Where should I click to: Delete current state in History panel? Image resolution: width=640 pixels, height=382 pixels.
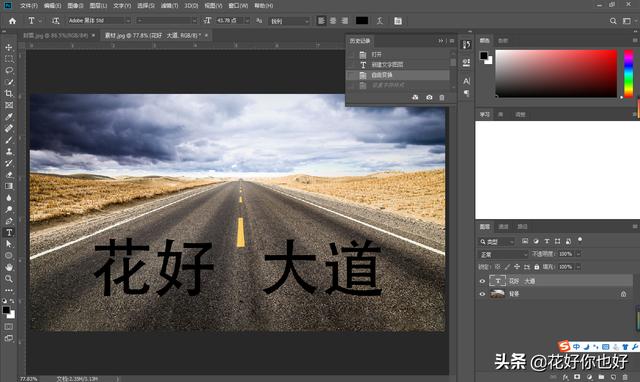coord(442,98)
